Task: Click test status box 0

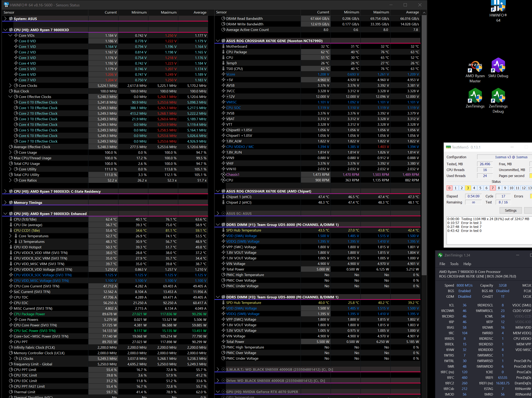Action: click(449, 188)
